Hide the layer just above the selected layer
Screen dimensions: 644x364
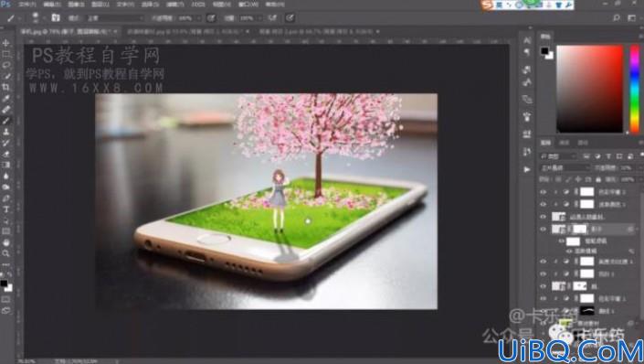click(x=544, y=217)
